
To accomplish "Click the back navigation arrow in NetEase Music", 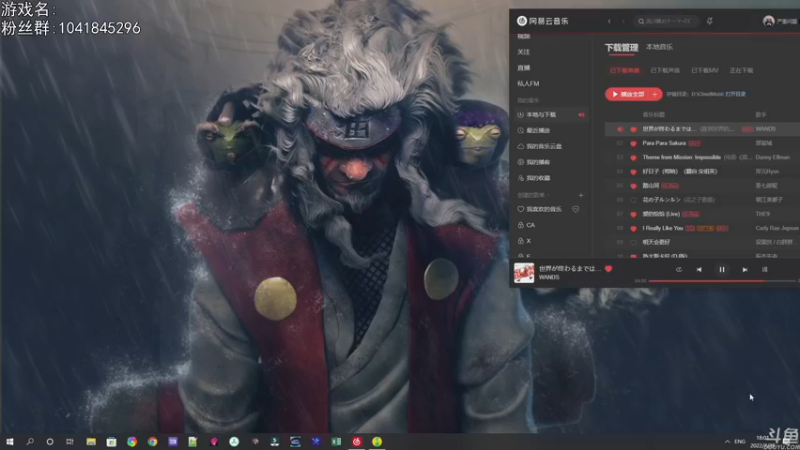I will tap(609, 21).
